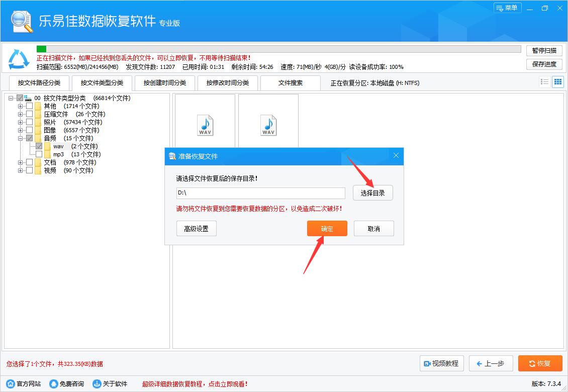568x392 pixels.
Task: Click folder icon of 文档 category
Action: 38,162
